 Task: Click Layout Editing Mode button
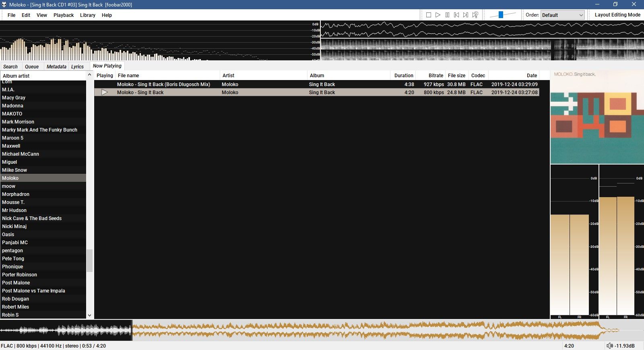[x=617, y=15]
